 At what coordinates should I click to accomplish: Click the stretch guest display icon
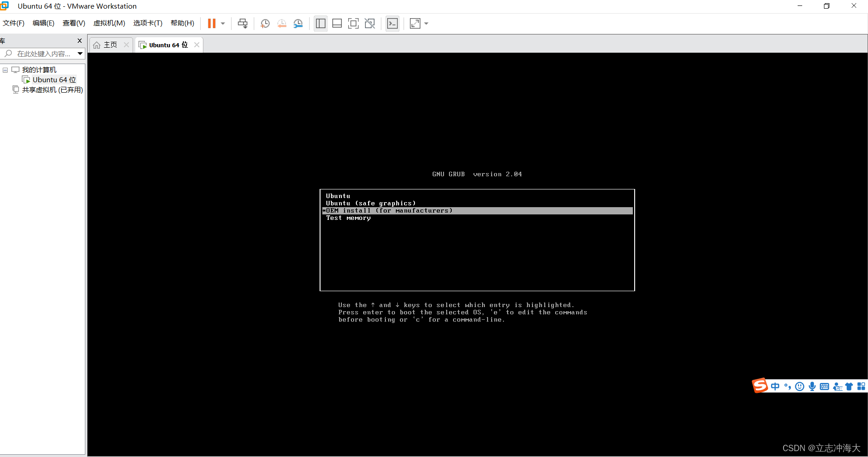click(415, 24)
